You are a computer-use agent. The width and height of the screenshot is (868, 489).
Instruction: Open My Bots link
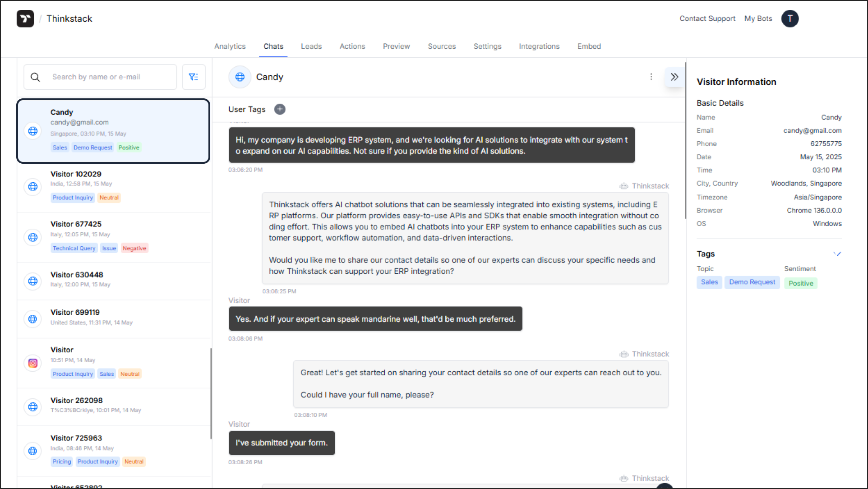point(758,18)
